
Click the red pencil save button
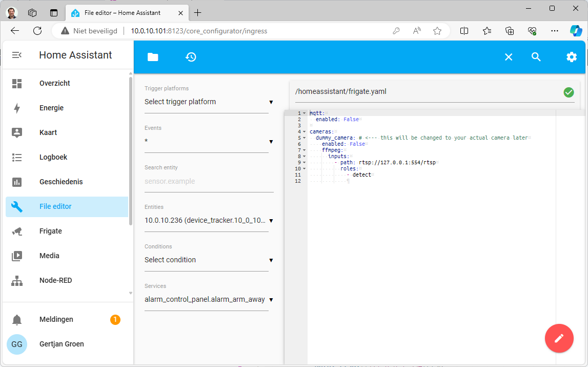click(559, 338)
